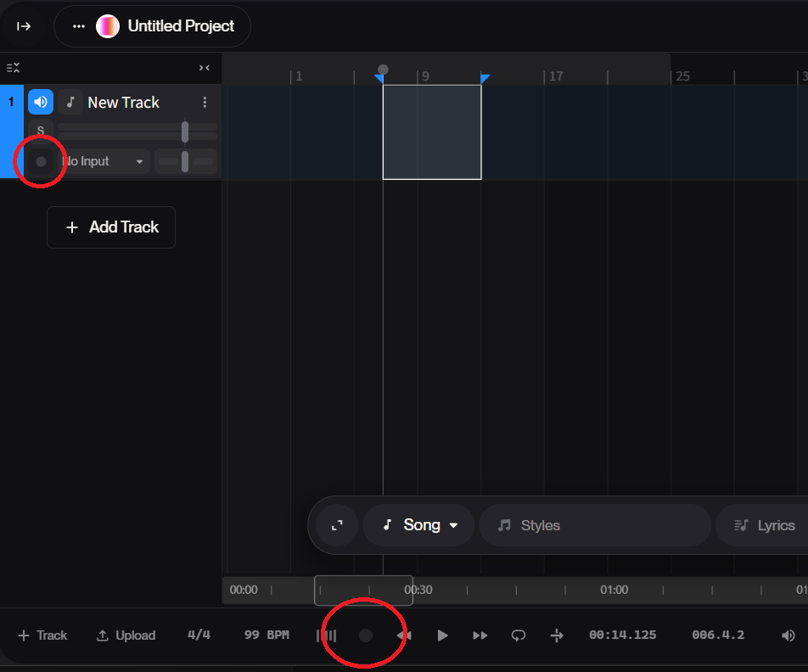Click the music note instrument icon on New Track
808x672 pixels.
coord(70,102)
